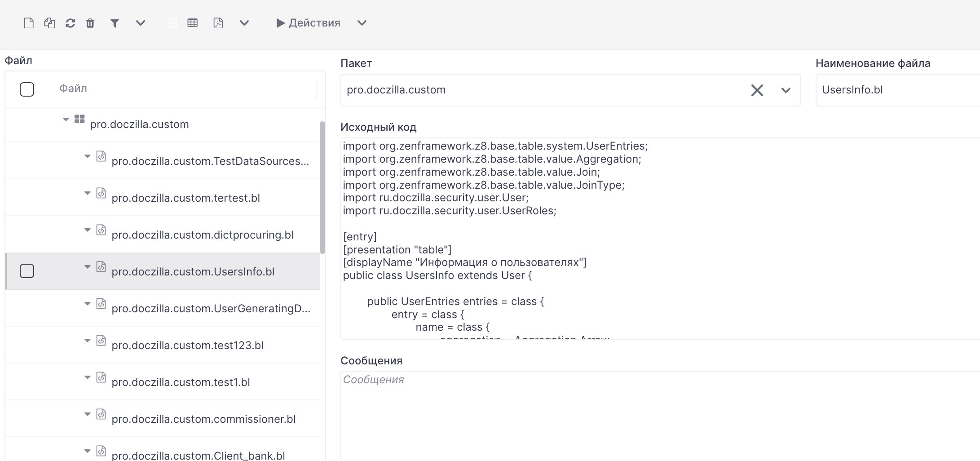This screenshot has width=980, height=461.
Task: Click the file icon of UserGeneratingD... row
Action: [102, 303]
